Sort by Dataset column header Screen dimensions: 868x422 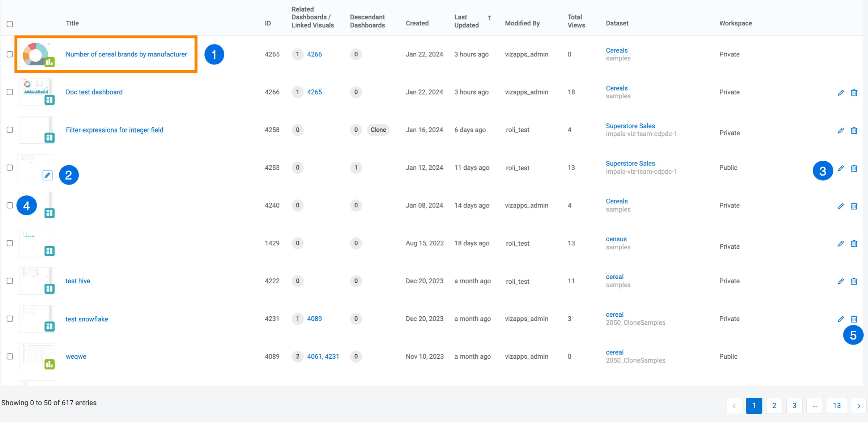coord(617,23)
